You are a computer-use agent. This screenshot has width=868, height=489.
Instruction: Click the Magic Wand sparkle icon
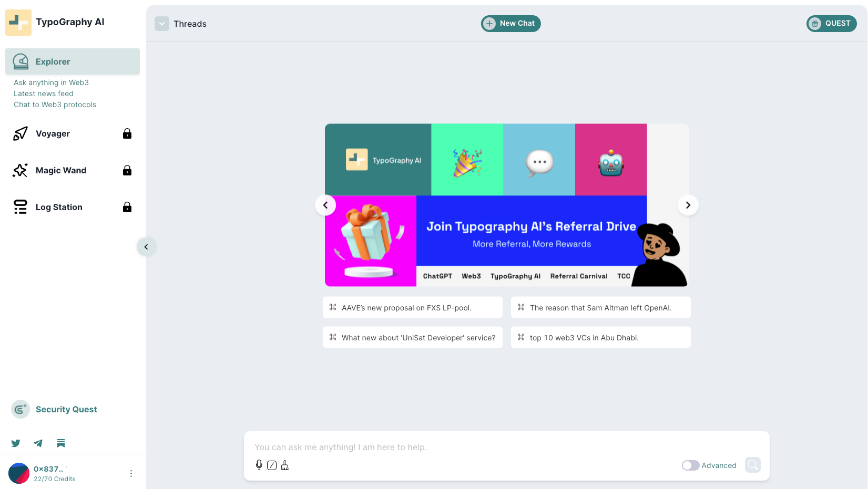tap(21, 170)
